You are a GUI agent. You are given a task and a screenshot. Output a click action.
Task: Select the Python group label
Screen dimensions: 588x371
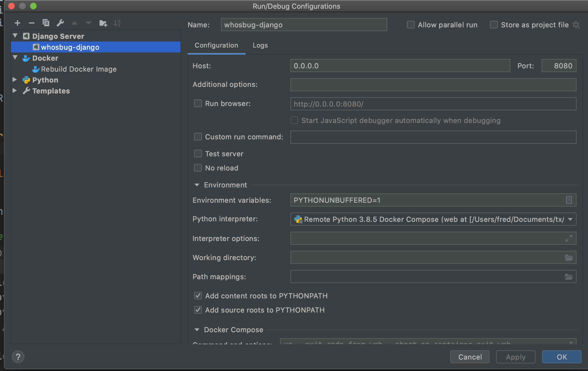click(x=45, y=80)
